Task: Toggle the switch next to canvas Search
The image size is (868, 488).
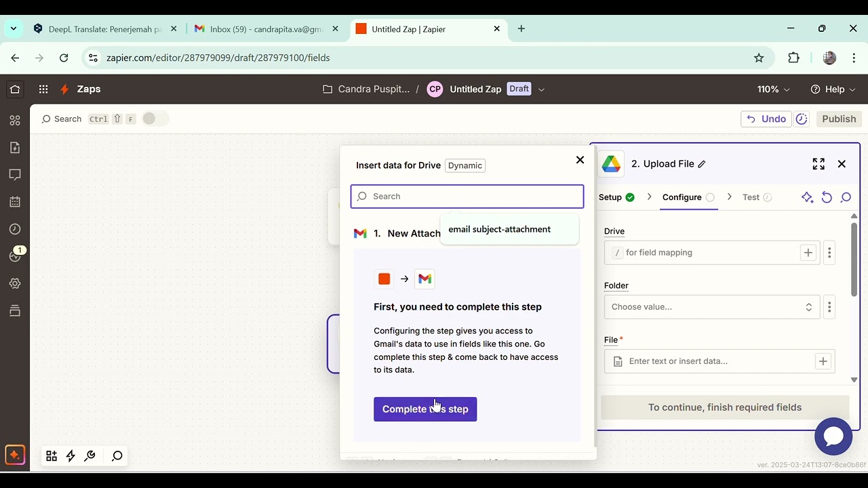Action: tap(155, 119)
